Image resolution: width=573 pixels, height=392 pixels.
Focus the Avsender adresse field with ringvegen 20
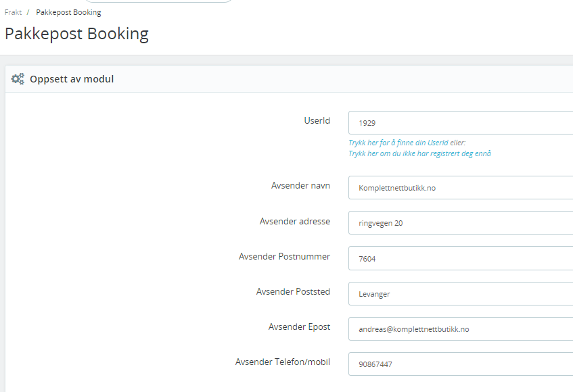461,222
